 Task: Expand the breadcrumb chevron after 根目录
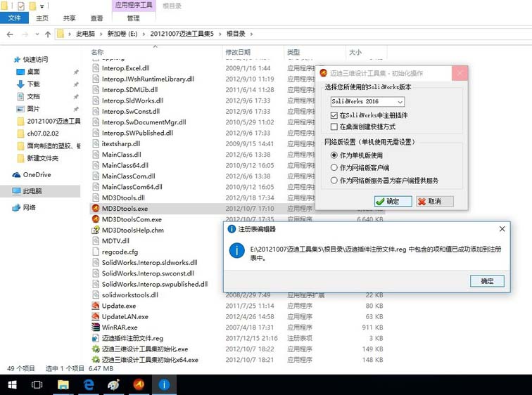pyautogui.click(x=251, y=34)
